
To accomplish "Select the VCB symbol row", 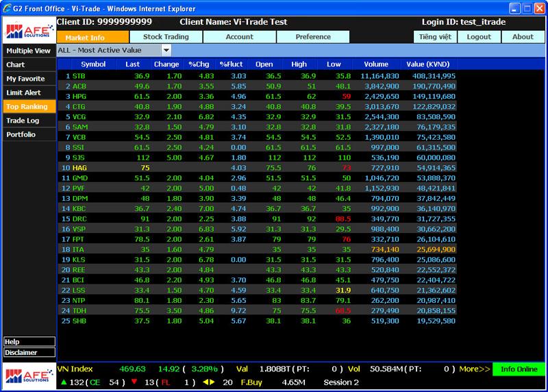I will click(x=257, y=137).
